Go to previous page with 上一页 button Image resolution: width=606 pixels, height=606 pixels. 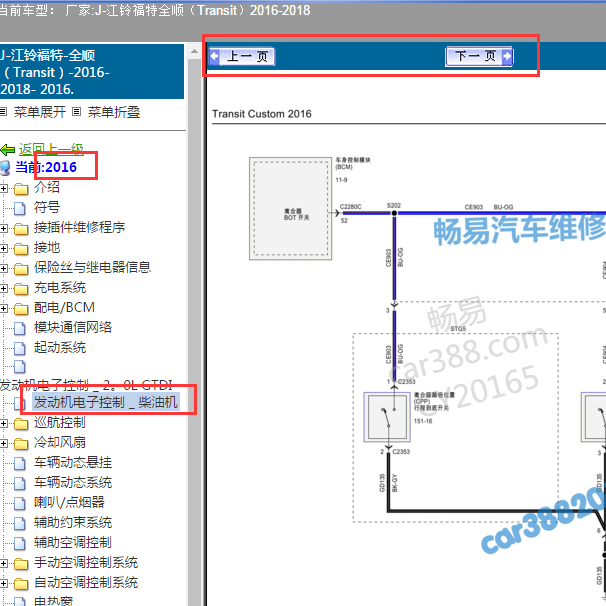pos(242,57)
